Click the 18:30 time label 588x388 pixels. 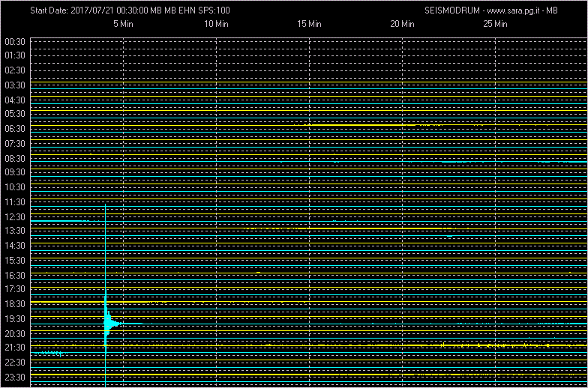tap(15, 304)
